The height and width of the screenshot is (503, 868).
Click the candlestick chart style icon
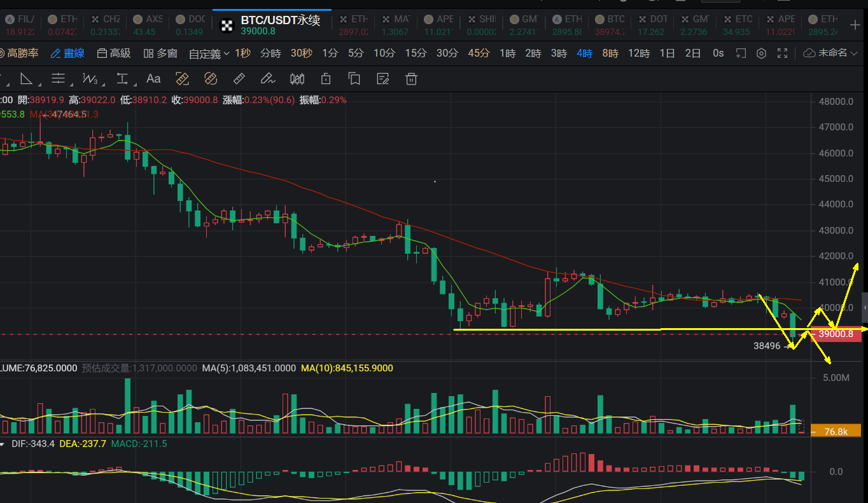[x=297, y=79]
